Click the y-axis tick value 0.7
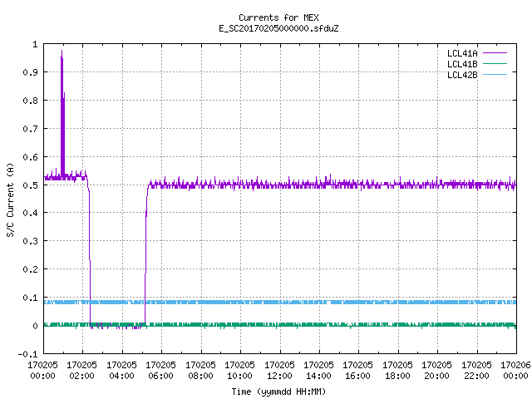The image size is (532, 399). click(31, 129)
